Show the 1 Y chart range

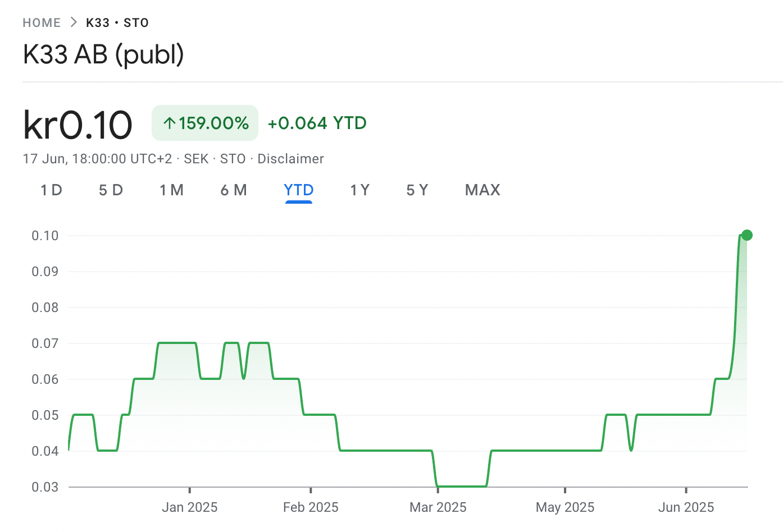359,190
